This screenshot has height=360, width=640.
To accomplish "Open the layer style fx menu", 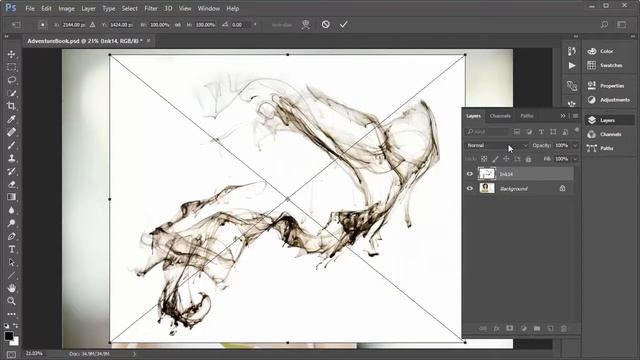I will pyautogui.click(x=496, y=328).
